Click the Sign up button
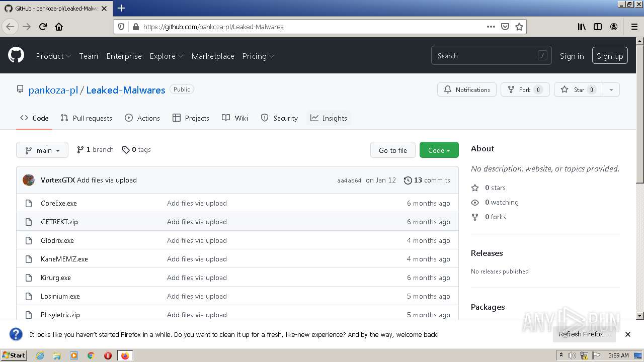The height and width of the screenshot is (362, 644). [610, 56]
